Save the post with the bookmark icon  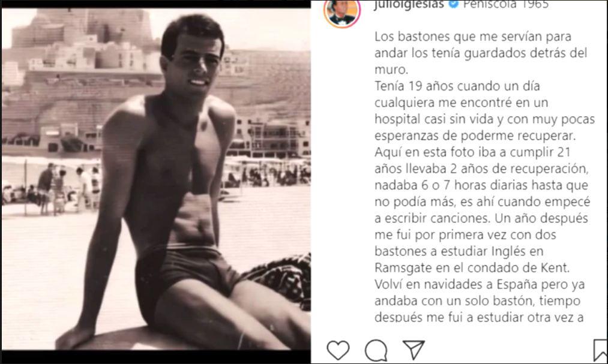tap(600, 350)
